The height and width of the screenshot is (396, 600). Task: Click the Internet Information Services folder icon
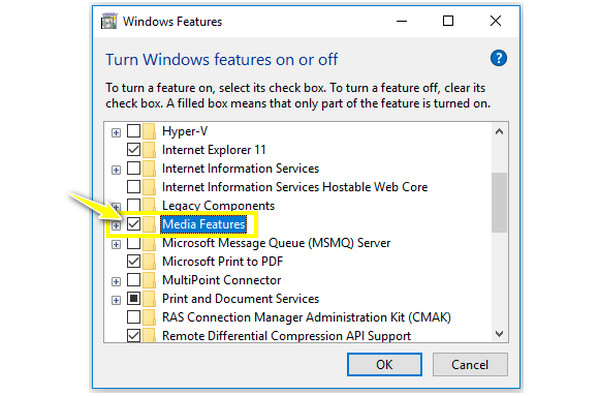coord(149,168)
